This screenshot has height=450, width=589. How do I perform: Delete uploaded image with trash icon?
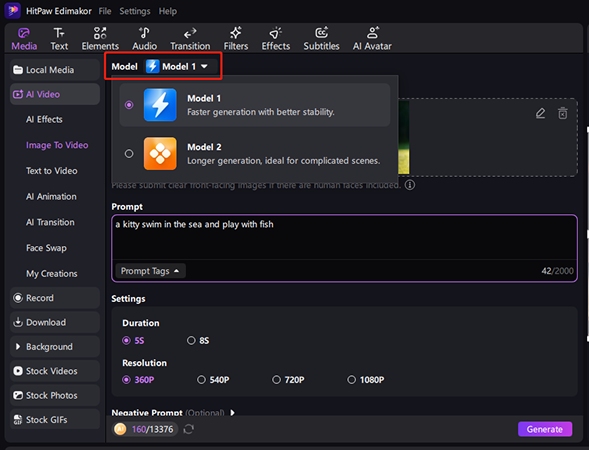click(x=562, y=113)
